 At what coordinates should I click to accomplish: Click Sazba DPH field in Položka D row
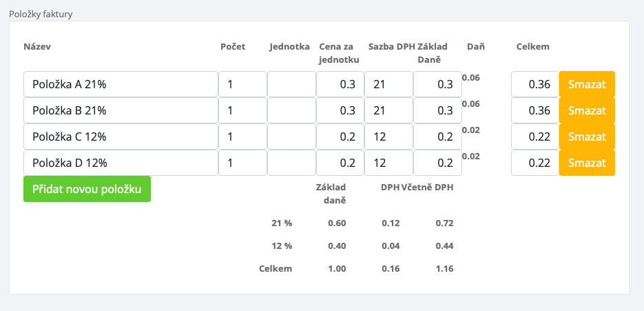coord(388,163)
